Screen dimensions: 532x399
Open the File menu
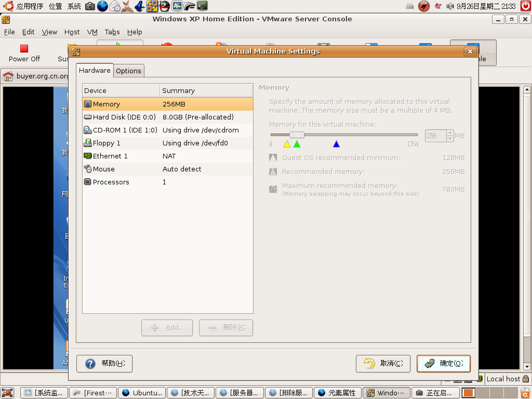(9, 32)
